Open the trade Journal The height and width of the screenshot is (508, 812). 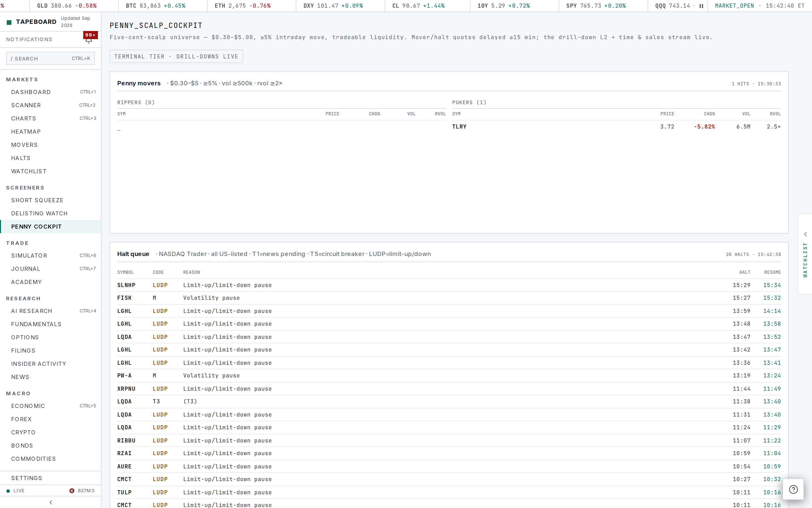tap(51, 269)
